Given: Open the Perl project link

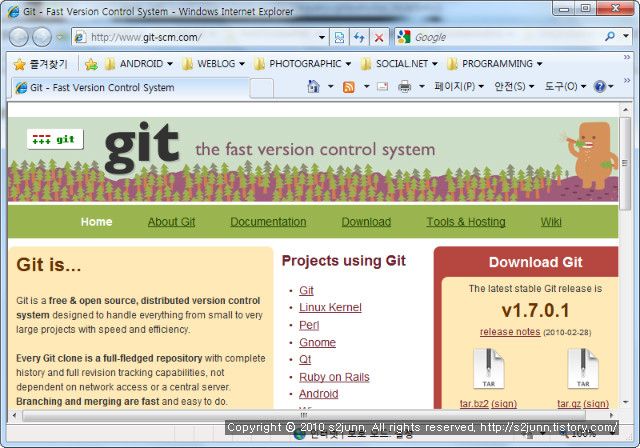Looking at the screenshot, I should coord(309,325).
